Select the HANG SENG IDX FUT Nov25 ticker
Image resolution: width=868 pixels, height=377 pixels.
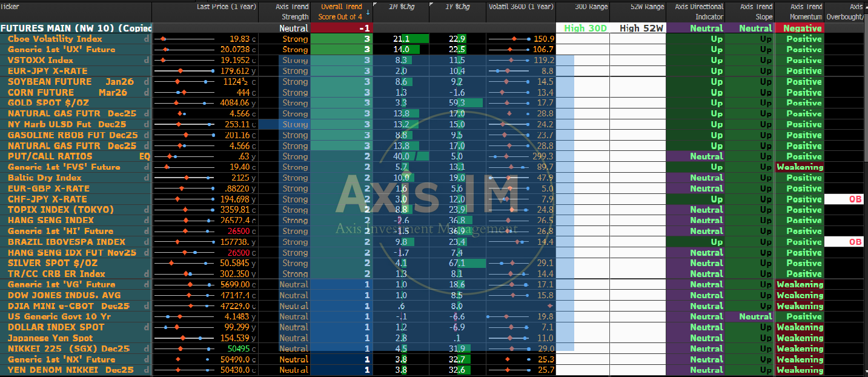click(72, 253)
